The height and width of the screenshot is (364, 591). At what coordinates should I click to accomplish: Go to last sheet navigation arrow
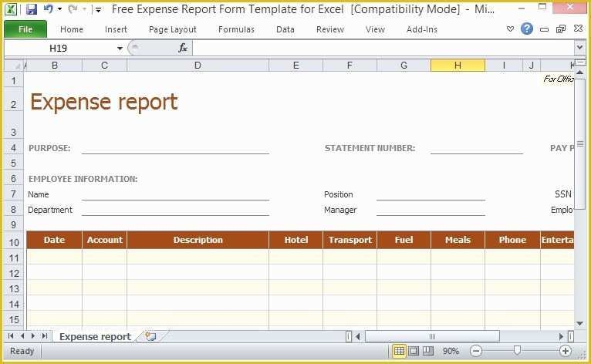(x=44, y=336)
